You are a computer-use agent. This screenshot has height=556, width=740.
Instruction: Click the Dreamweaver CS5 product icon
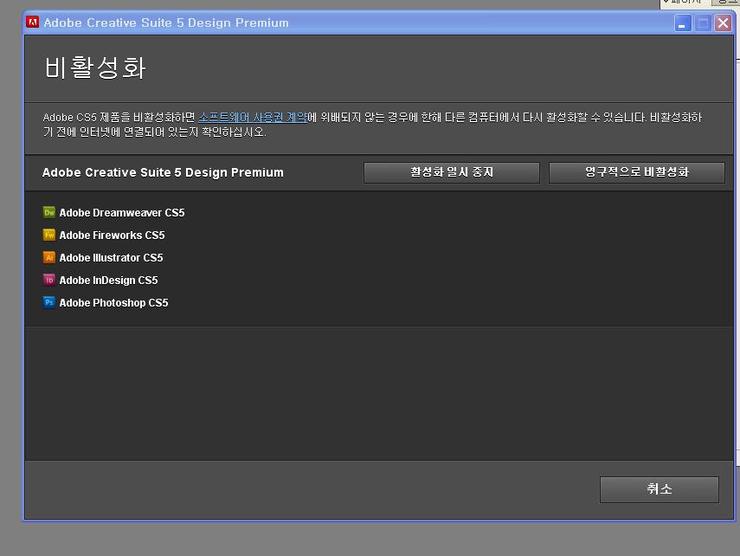pos(49,212)
